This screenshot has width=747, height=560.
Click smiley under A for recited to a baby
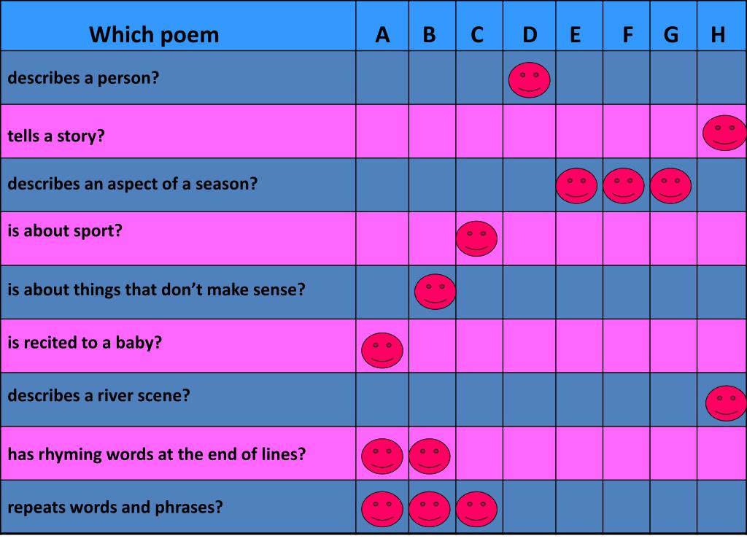[382, 350]
